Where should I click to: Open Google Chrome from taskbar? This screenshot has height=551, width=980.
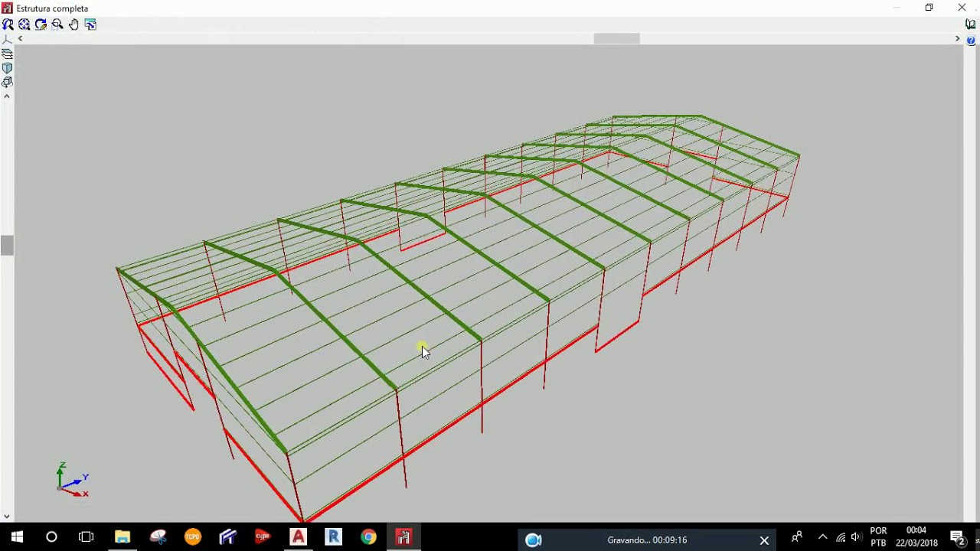(x=369, y=537)
